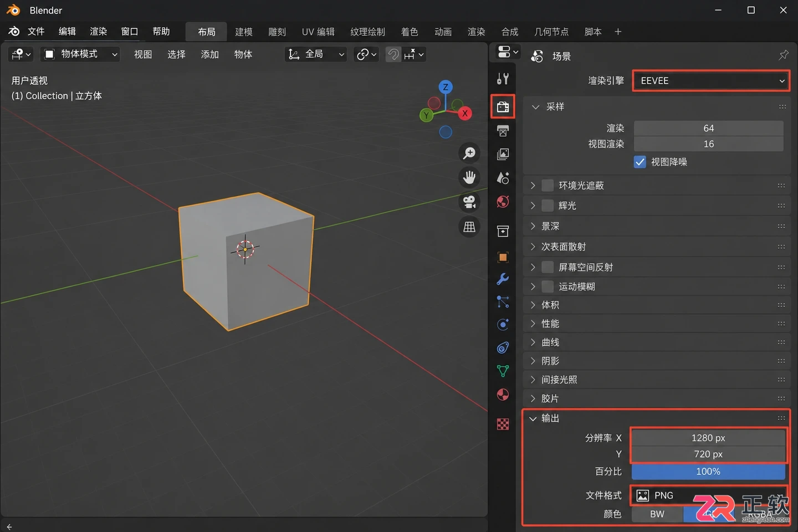The image size is (798, 532).
Task: Expand the 胶片 panel
Action: (x=657, y=398)
